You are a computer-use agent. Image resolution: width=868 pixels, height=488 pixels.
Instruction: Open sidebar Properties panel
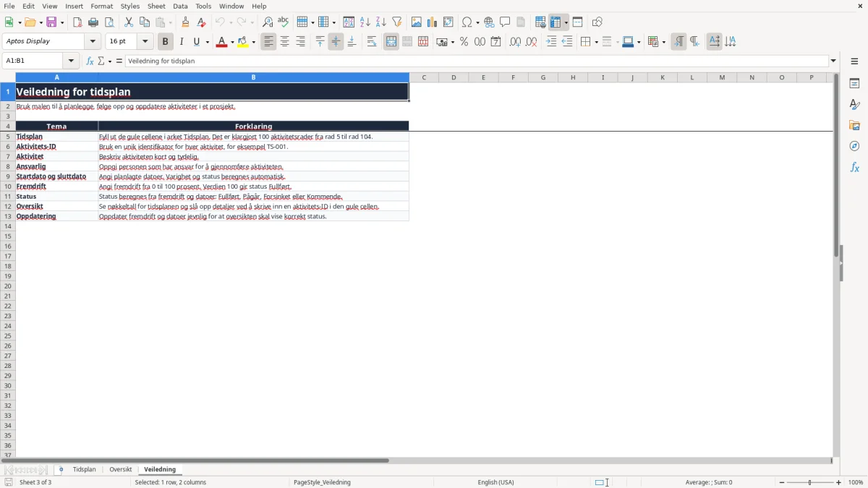pyautogui.click(x=854, y=84)
